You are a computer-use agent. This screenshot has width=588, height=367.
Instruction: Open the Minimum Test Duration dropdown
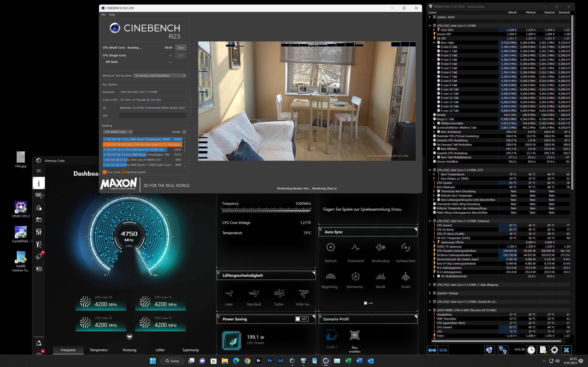click(x=160, y=75)
